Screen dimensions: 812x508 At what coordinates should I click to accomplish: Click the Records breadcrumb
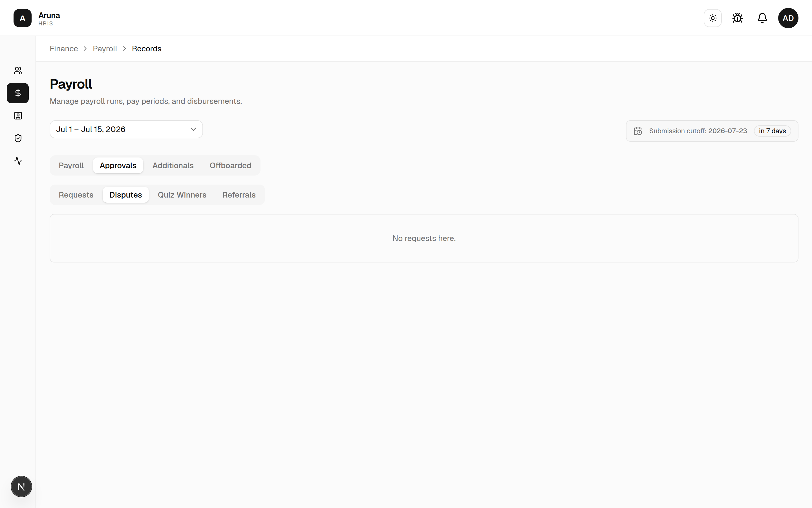(147, 49)
